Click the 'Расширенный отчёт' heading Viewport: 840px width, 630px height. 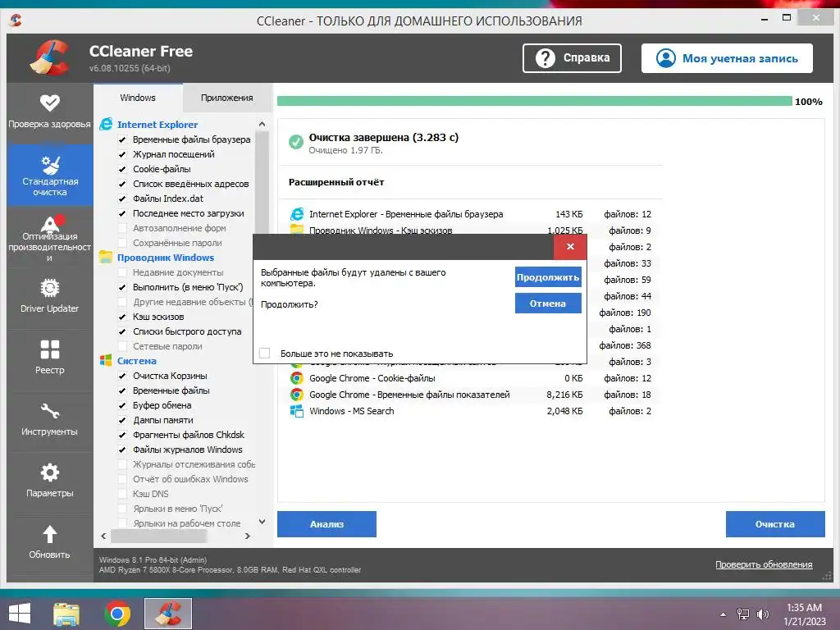point(336,182)
